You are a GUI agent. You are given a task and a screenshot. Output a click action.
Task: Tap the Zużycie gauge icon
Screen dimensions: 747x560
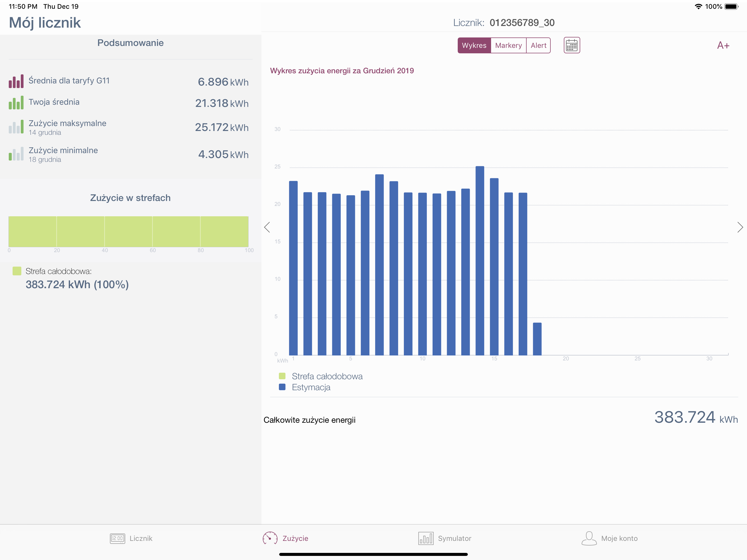tap(270, 538)
